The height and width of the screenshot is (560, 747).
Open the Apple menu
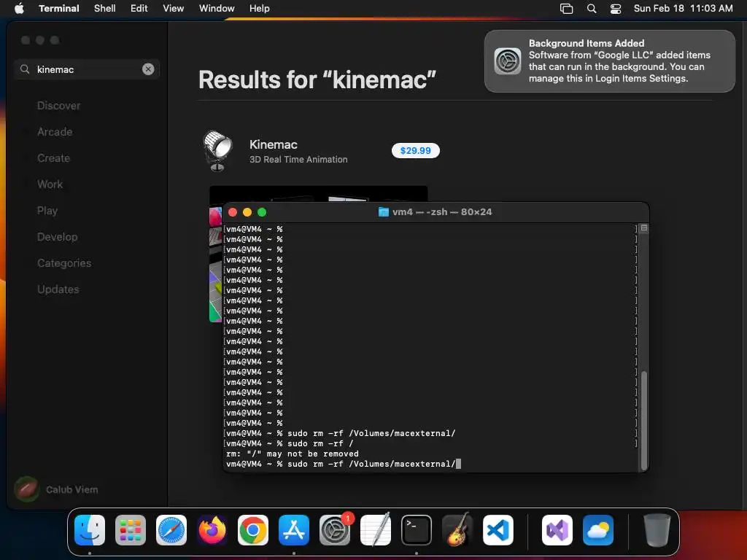click(x=19, y=8)
